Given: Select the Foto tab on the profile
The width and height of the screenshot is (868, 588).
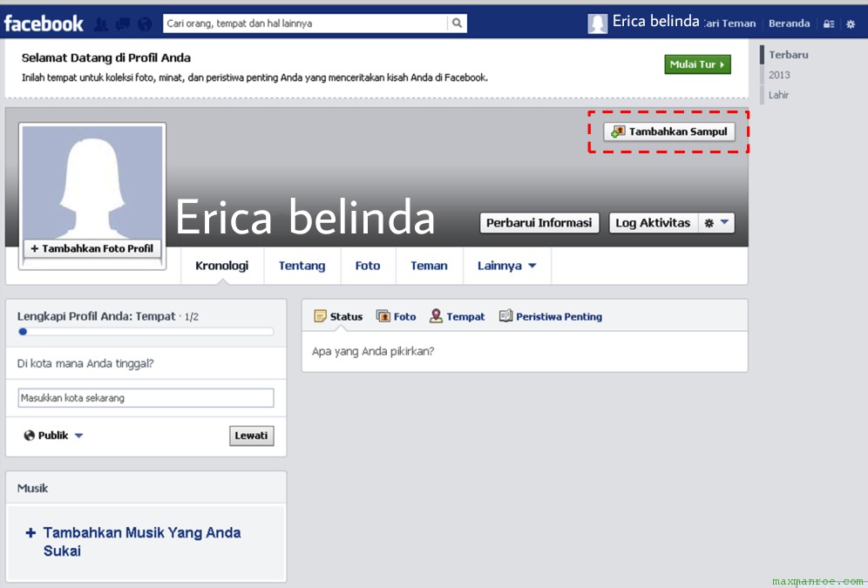Looking at the screenshot, I should point(368,266).
